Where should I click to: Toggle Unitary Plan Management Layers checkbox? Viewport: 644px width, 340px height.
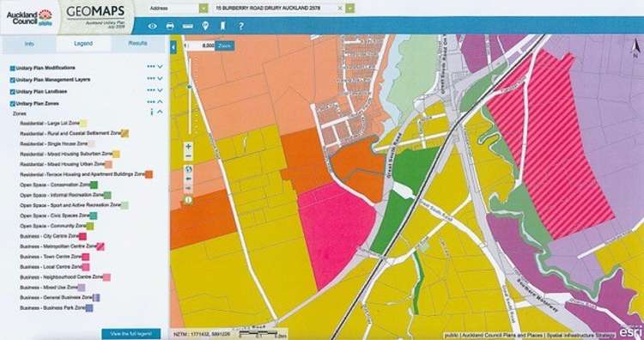pos(12,80)
